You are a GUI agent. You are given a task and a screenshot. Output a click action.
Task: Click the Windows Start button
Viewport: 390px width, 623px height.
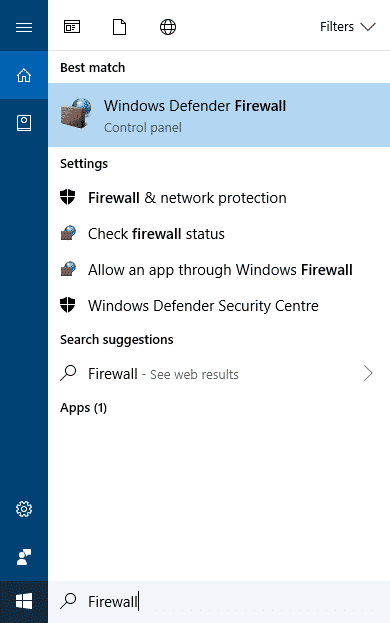click(x=24, y=602)
